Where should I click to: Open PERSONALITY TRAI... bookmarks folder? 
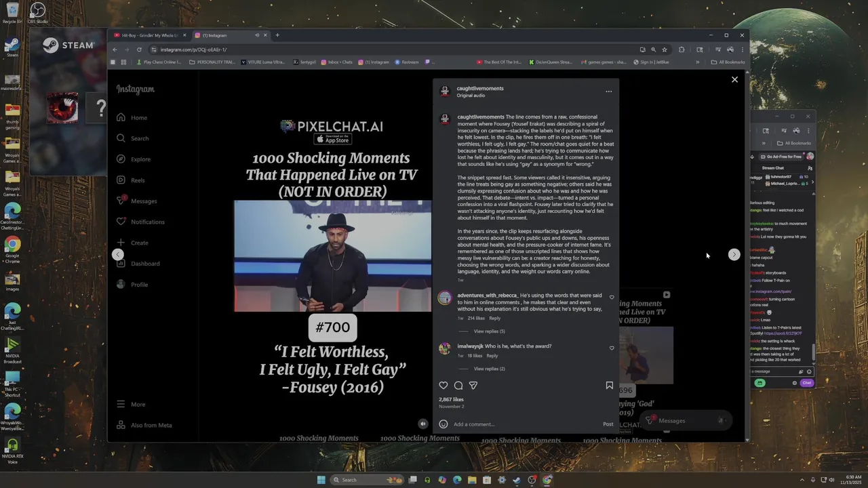pyautogui.click(x=212, y=62)
